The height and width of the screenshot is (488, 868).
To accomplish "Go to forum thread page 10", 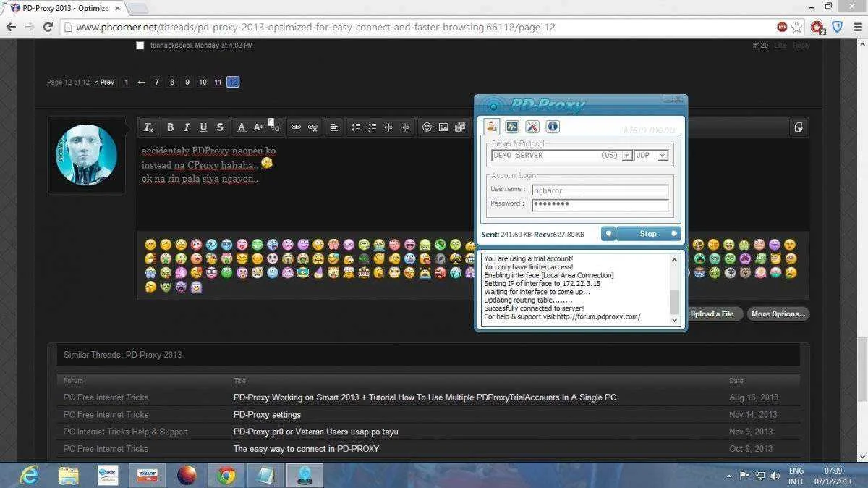I will [x=203, y=82].
